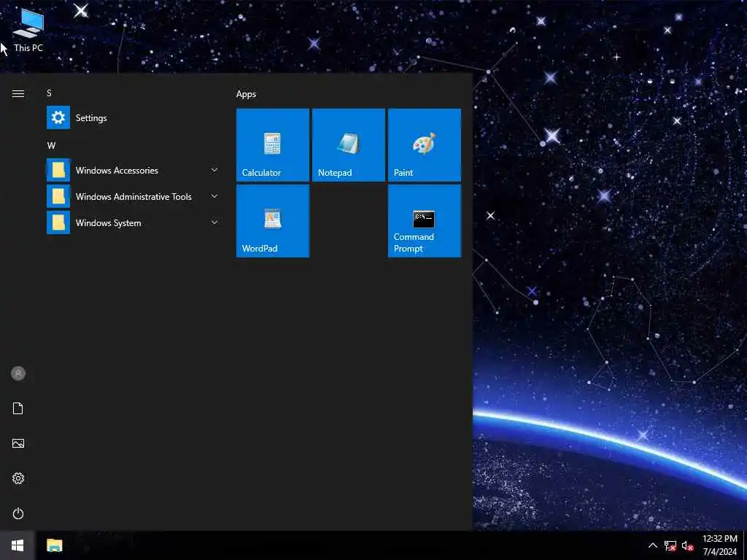Click the Windows Start button on taskbar
The height and width of the screenshot is (560, 747).
pyautogui.click(x=18, y=545)
